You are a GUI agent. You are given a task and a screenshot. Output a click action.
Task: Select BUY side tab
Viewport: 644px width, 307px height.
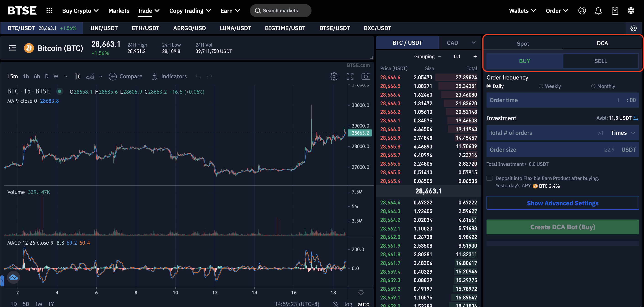pyautogui.click(x=524, y=61)
